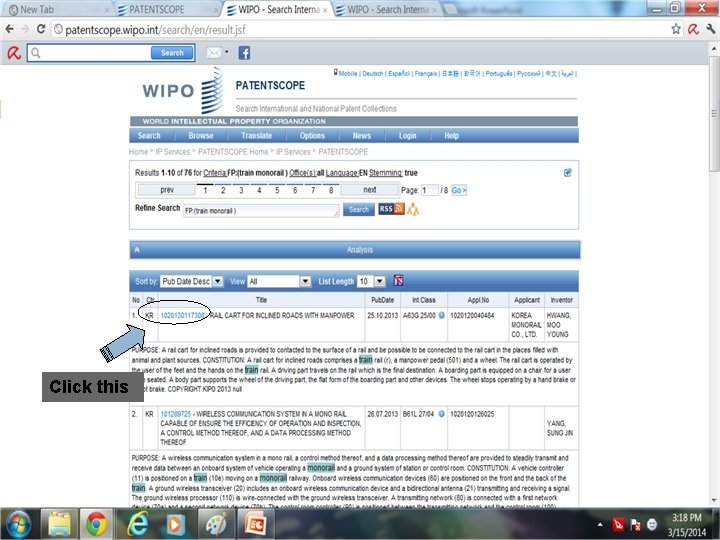Open the Sort by Pub Date Desc dropdown
The image size is (720, 540).
(x=191, y=281)
